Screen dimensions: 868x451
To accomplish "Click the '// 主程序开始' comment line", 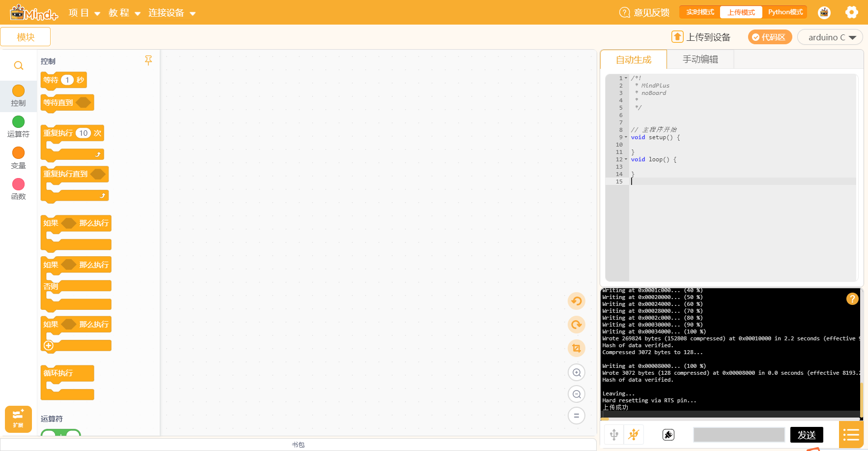I will 654,130.
